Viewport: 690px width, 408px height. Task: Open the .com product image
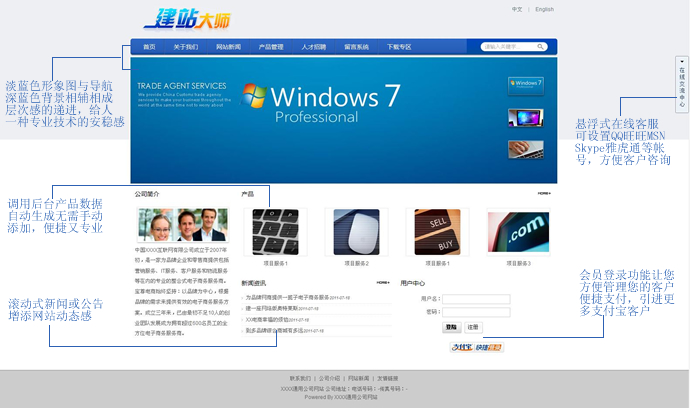click(x=518, y=232)
